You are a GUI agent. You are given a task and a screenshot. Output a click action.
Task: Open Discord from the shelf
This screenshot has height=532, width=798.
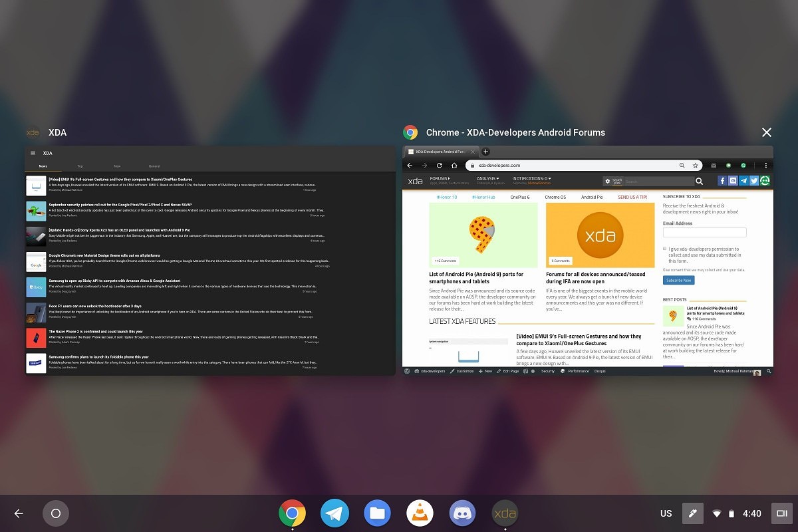(x=462, y=513)
